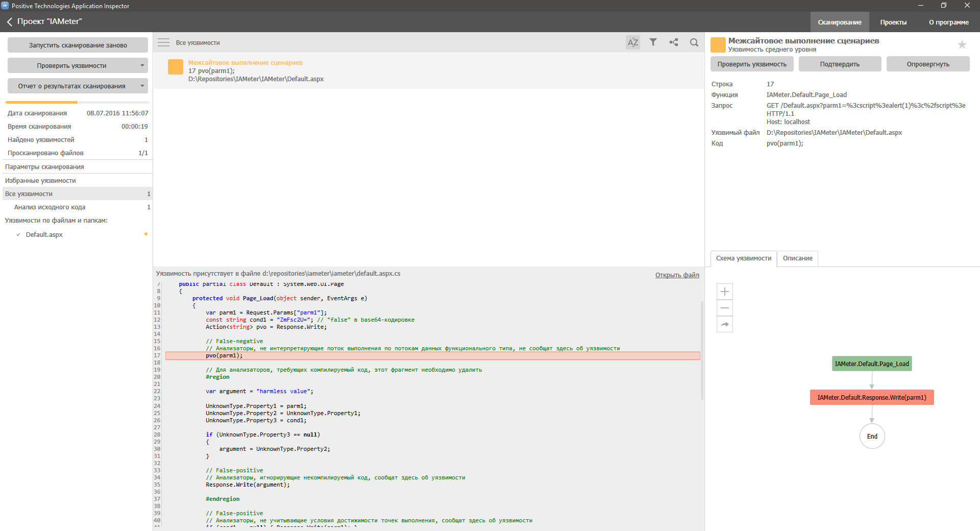Expand the Проверить уязвимости dropdown arrow
This screenshot has width=980, height=531.
[x=142, y=65]
